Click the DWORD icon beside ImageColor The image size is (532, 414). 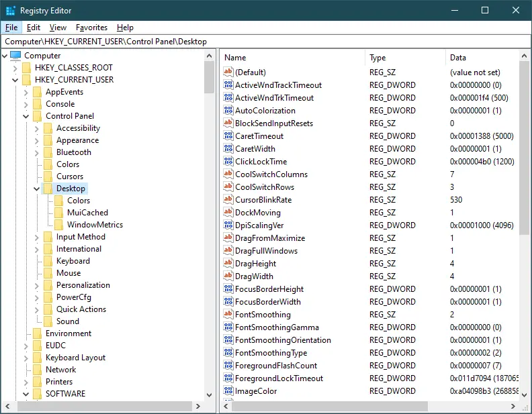pyautogui.click(x=228, y=391)
